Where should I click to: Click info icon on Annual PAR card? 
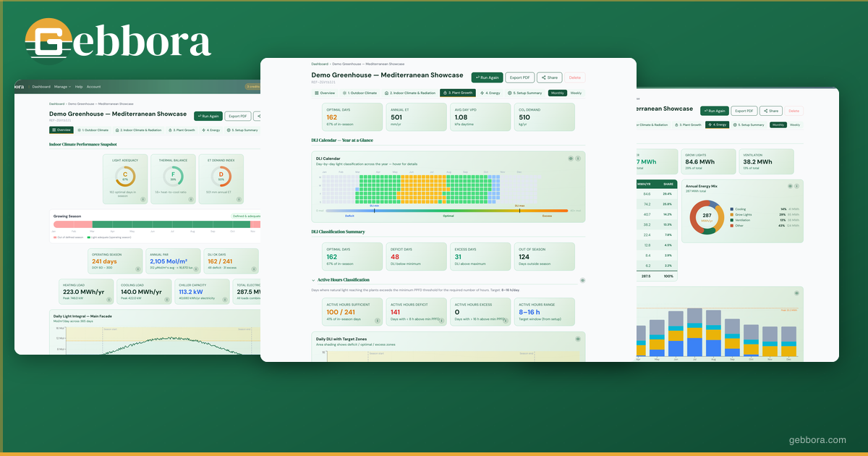pos(195,269)
